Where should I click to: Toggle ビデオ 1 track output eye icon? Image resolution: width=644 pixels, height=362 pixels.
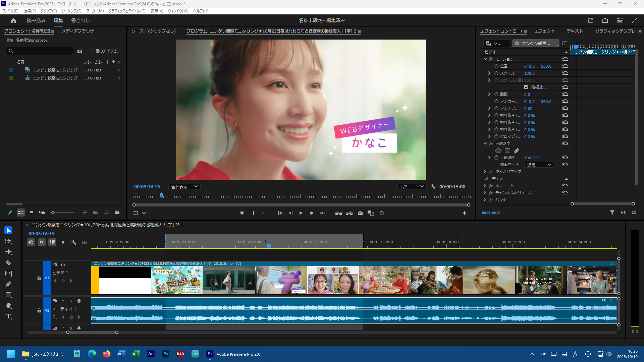(63, 265)
